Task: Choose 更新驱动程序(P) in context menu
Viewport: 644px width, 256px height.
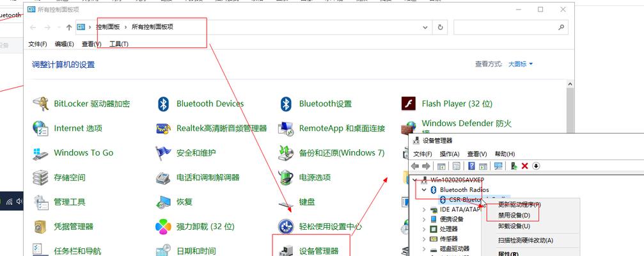Action: (x=519, y=204)
